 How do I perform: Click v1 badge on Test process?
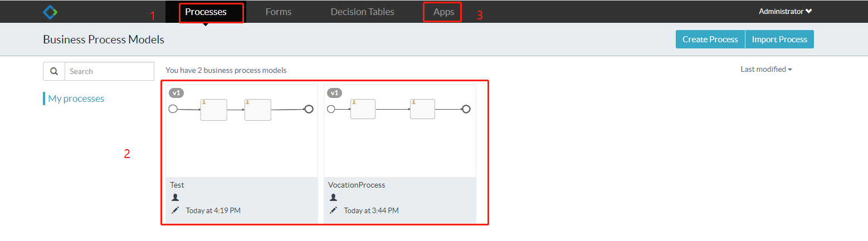pyautogui.click(x=177, y=93)
